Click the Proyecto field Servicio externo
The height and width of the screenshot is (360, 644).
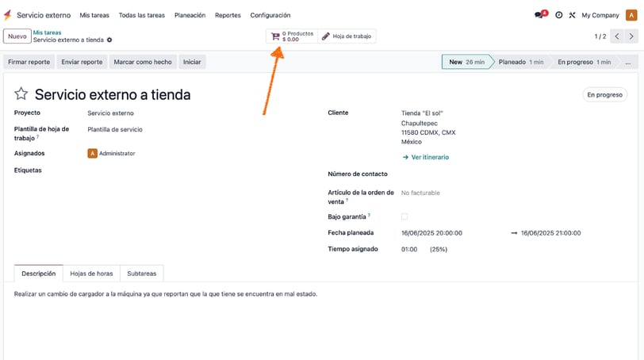(110, 113)
